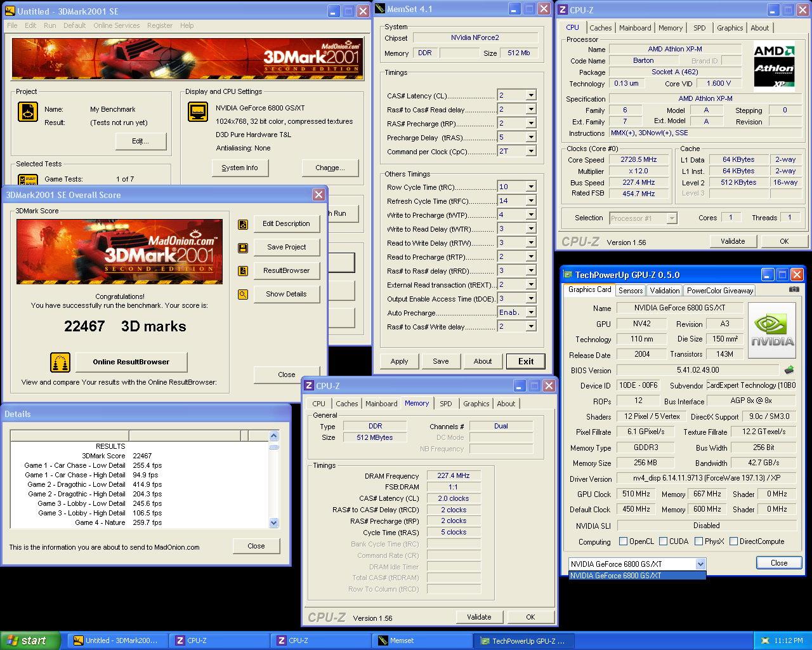Click the NVIDIA logo in GPU-Z

point(772,330)
